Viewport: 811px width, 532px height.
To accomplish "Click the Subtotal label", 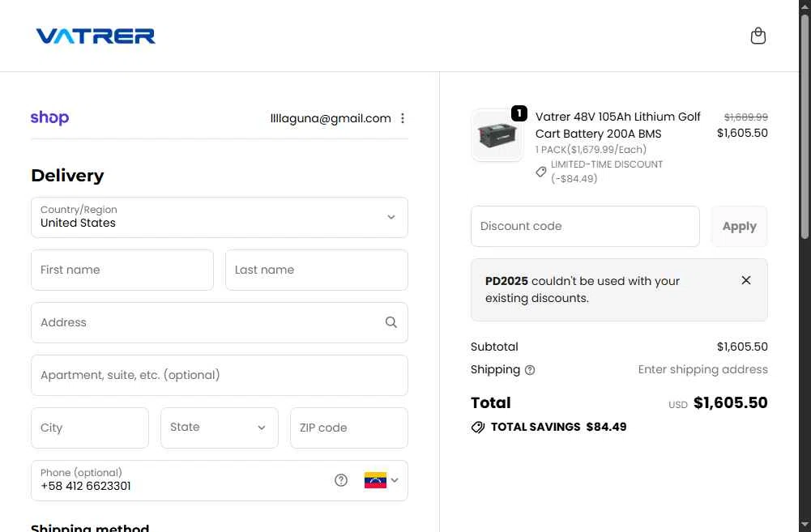I will tap(494, 347).
